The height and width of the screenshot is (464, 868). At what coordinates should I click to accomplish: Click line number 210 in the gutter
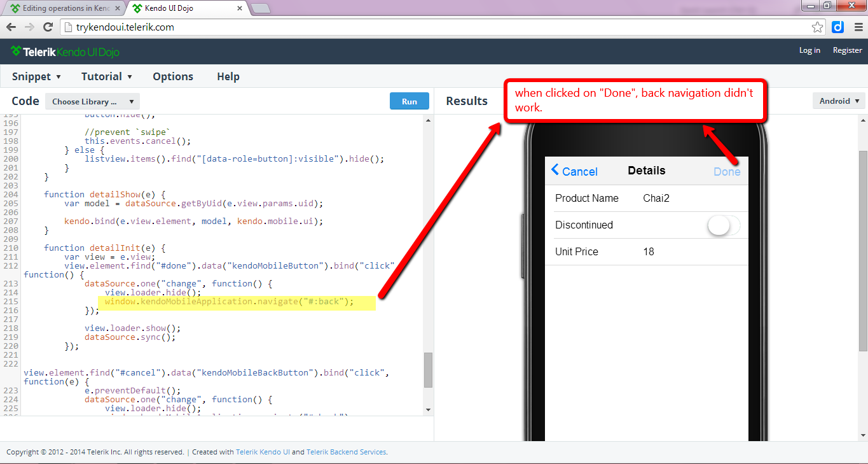[x=11, y=248]
